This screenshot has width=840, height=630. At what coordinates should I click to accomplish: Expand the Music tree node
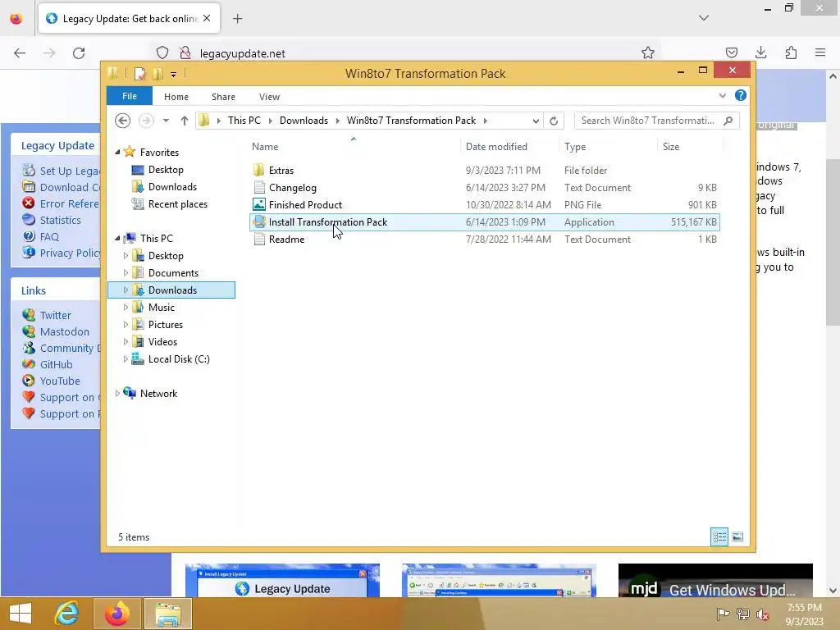coord(126,307)
